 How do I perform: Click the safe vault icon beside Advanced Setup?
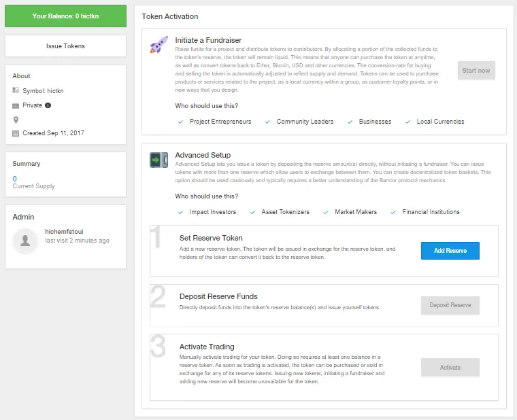coord(159,160)
